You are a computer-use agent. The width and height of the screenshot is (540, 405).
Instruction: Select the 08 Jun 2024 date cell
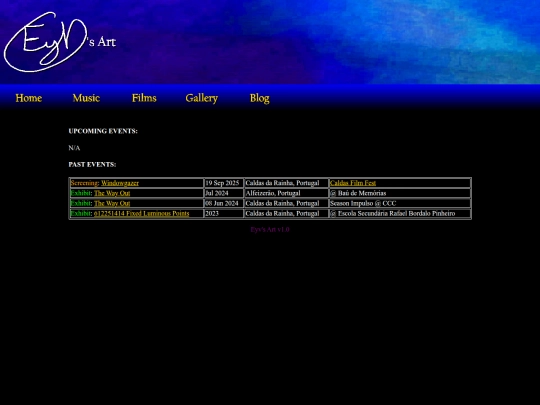[x=224, y=203]
